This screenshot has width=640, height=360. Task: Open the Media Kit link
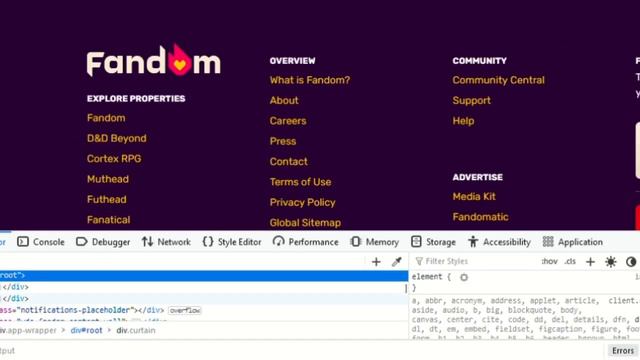pos(474,196)
